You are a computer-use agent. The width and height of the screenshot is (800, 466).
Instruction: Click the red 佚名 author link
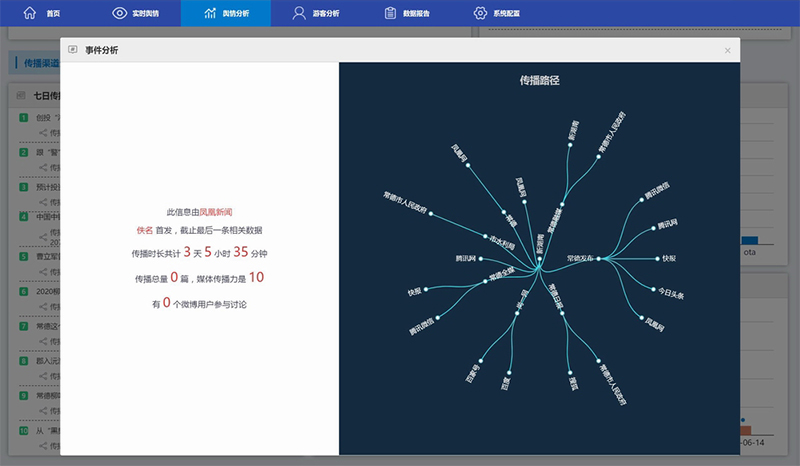click(145, 230)
